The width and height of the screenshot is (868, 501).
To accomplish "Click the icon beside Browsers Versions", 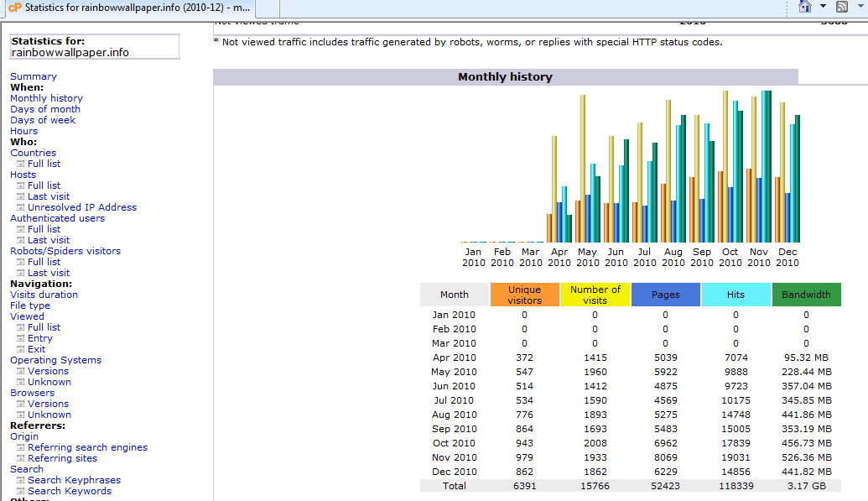I will point(20,404).
